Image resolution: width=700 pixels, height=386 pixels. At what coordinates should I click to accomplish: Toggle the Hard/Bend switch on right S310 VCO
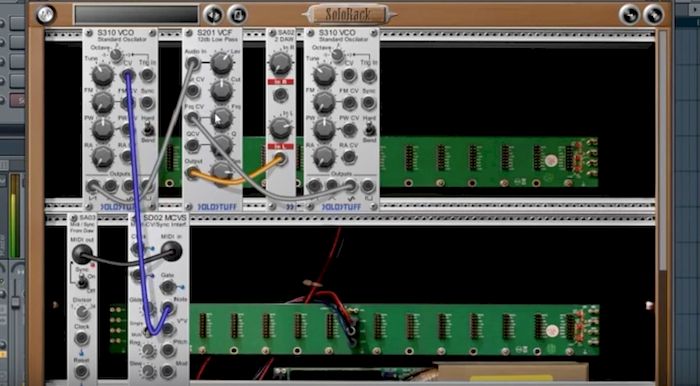370,130
